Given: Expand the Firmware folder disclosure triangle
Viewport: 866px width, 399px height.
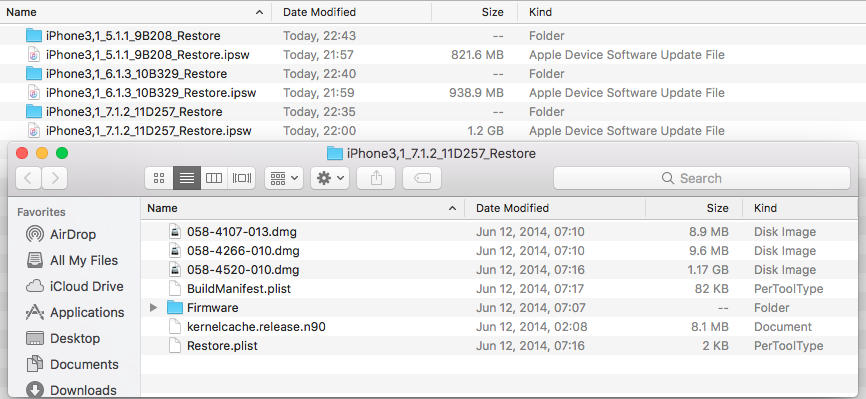Looking at the screenshot, I should pos(154,307).
